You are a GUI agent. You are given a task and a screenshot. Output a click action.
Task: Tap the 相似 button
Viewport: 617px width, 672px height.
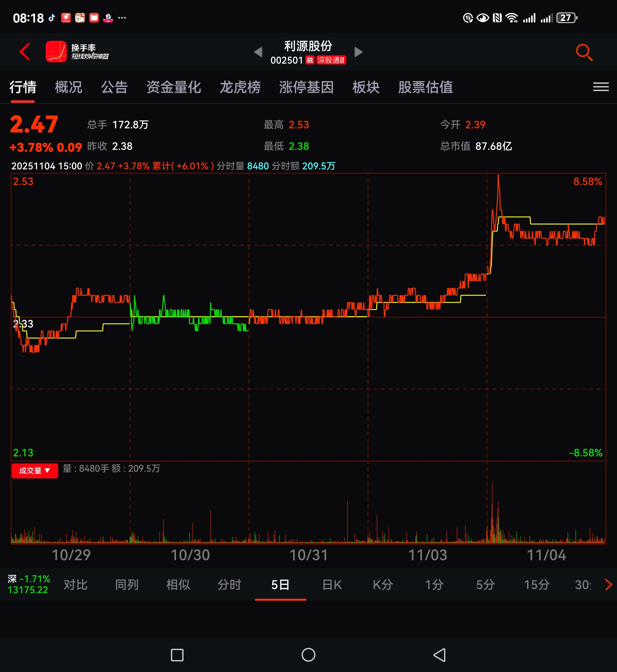point(178,585)
